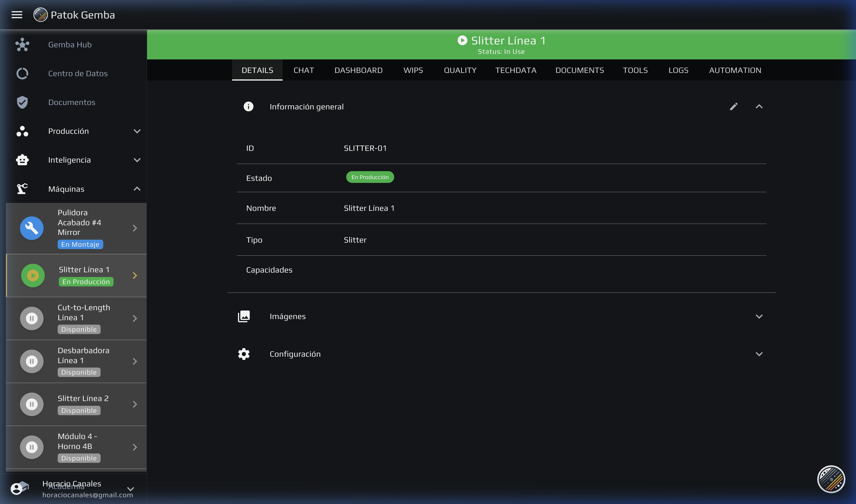Switch to the QUALITY tab
Screen dimensions: 856x504
pyautogui.click(x=460, y=70)
